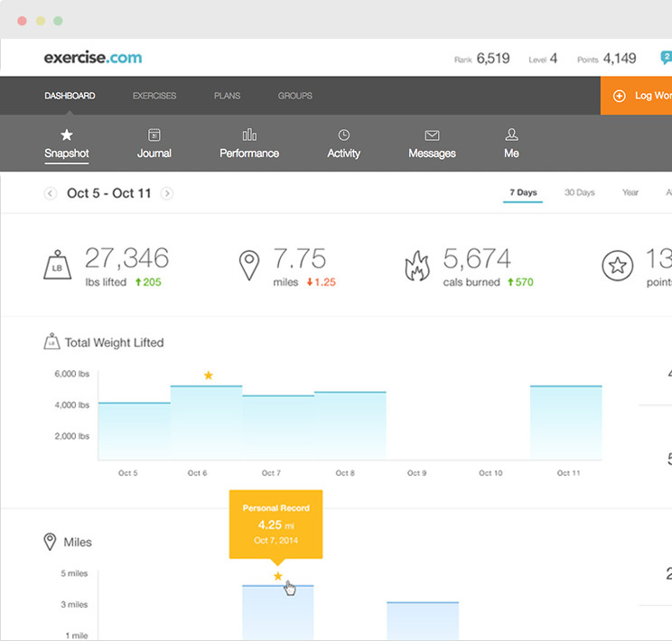This screenshot has width=672, height=641.
Task: Click the weight icon beside Total Weight Lifted
Action: click(x=51, y=341)
